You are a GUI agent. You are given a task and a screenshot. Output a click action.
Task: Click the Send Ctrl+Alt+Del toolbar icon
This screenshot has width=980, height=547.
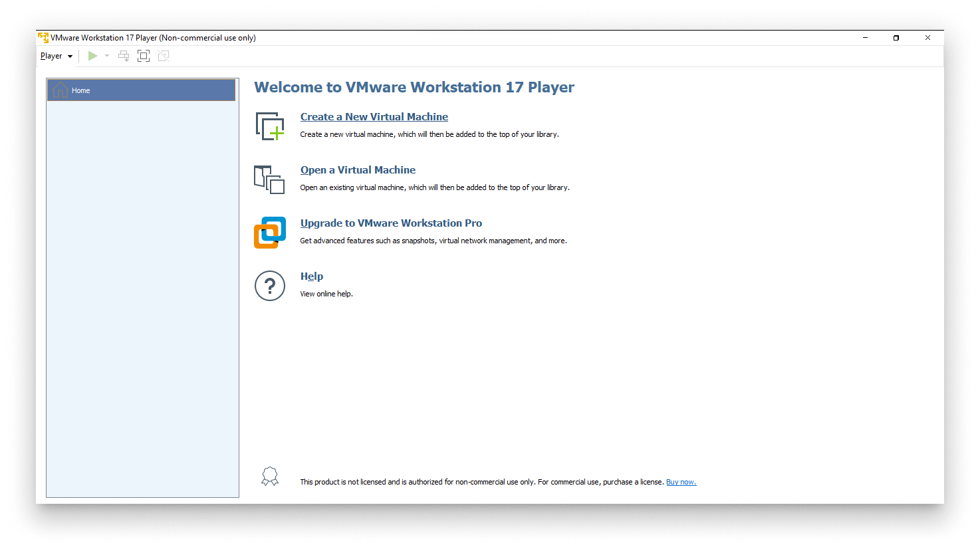124,56
